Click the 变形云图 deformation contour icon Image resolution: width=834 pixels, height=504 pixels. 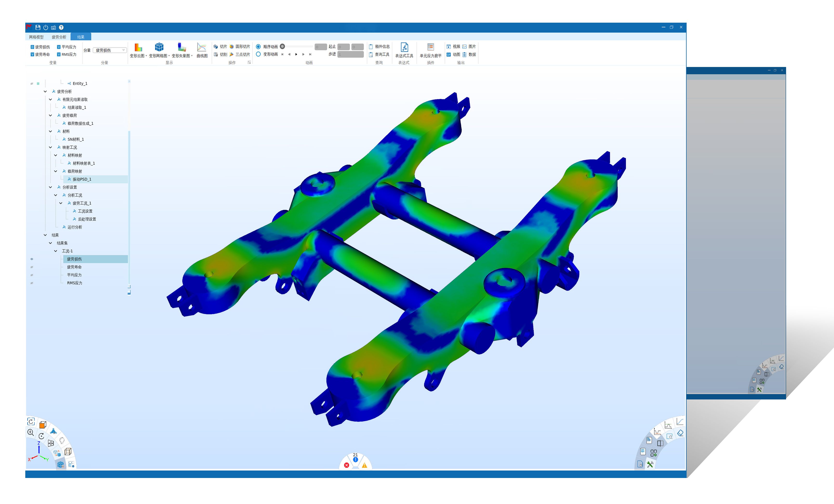138,47
